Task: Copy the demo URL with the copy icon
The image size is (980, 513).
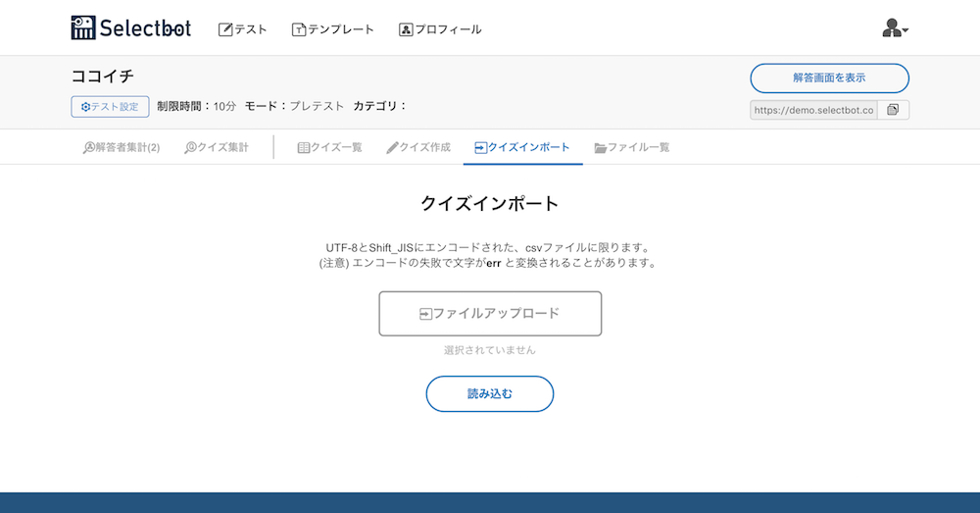Action: tap(893, 110)
